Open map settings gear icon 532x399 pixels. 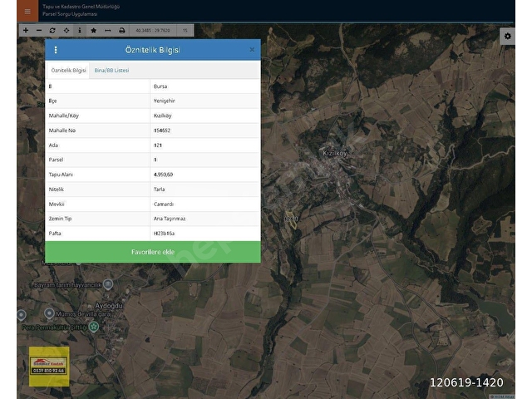tap(507, 36)
